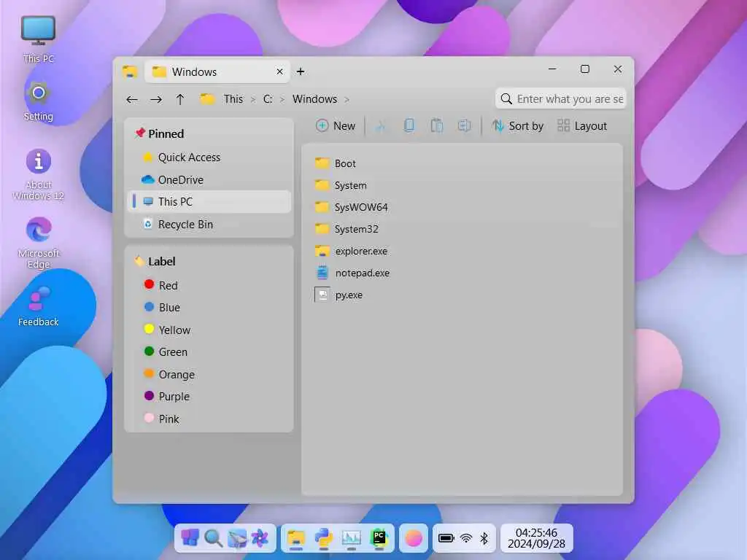Click the Python taskbar icon
This screenshot has height=560, width=747.
(324, 539)
